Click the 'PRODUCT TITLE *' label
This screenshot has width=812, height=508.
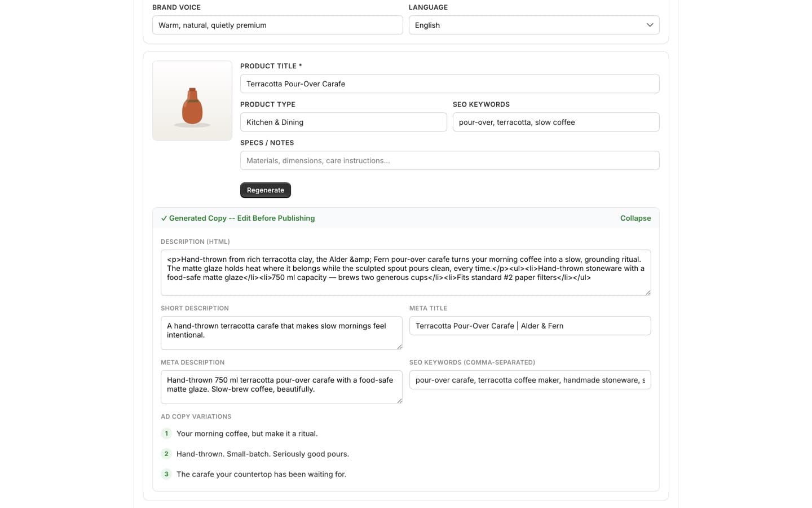(x=271, y=66)
